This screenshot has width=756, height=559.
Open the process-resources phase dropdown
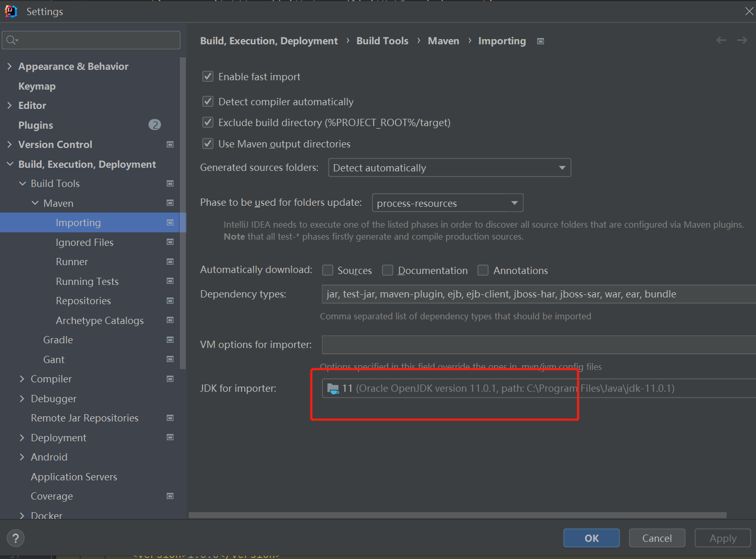pyautogui.click(x=448, y=203)
